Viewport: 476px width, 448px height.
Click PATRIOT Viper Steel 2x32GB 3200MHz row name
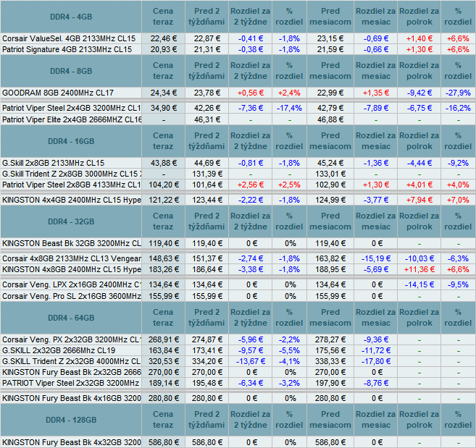pyautogui.click(x=70, y=383)
